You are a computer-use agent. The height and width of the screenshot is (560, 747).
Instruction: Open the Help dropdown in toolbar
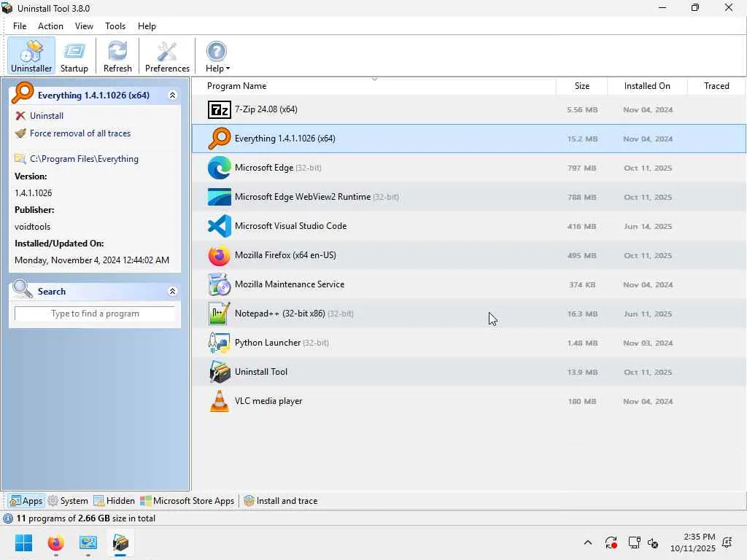(x=217, y=56)
